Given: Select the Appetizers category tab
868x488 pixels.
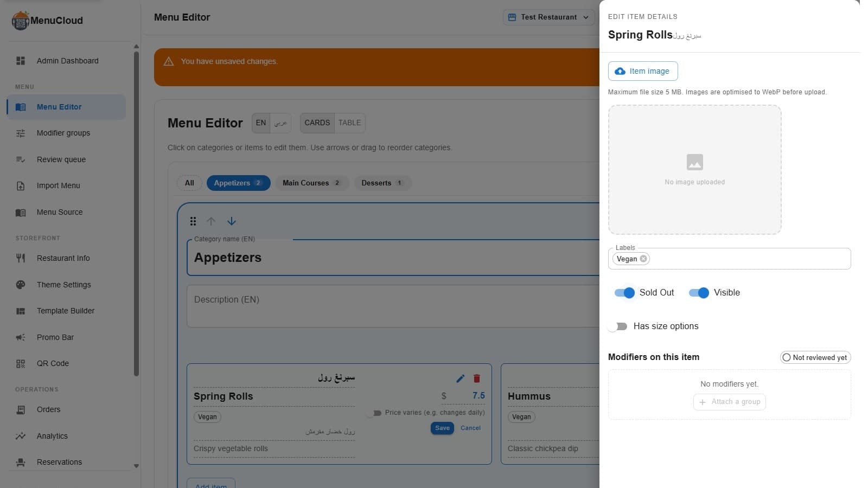Looking at the screenshot, I should [x=238, y=183].
